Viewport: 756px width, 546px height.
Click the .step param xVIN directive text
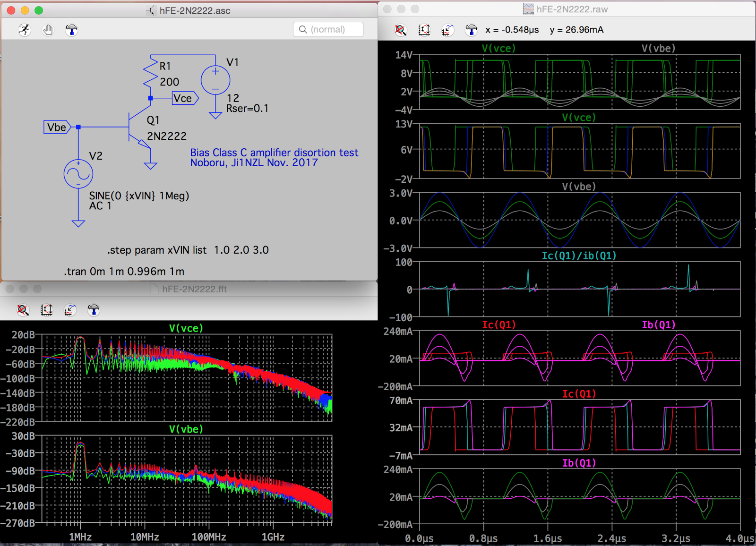[188, 250]
